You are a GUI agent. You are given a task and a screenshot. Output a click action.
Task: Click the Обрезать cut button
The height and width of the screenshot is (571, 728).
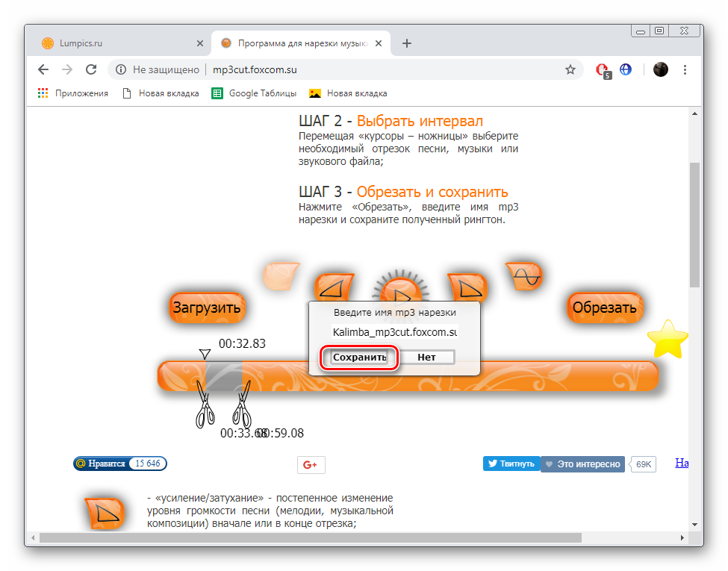pyautogui.click(x=604, y=307)
